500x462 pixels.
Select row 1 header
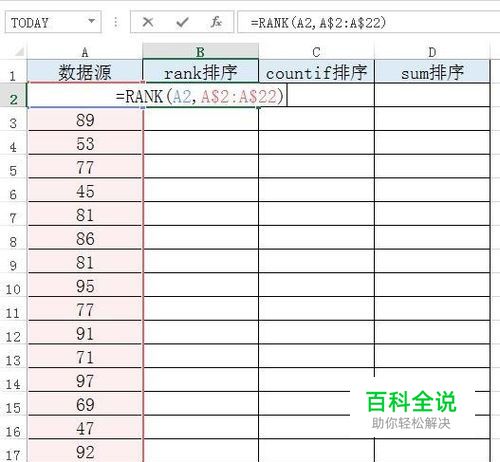13,71
